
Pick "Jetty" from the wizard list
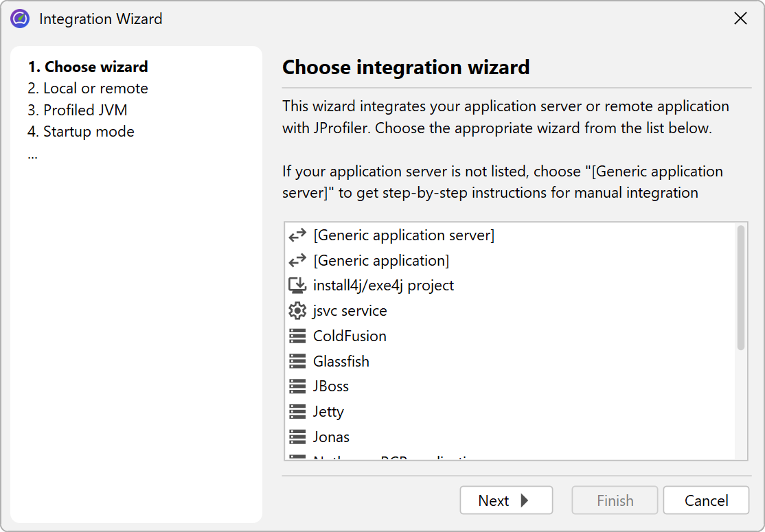point(328,412)
